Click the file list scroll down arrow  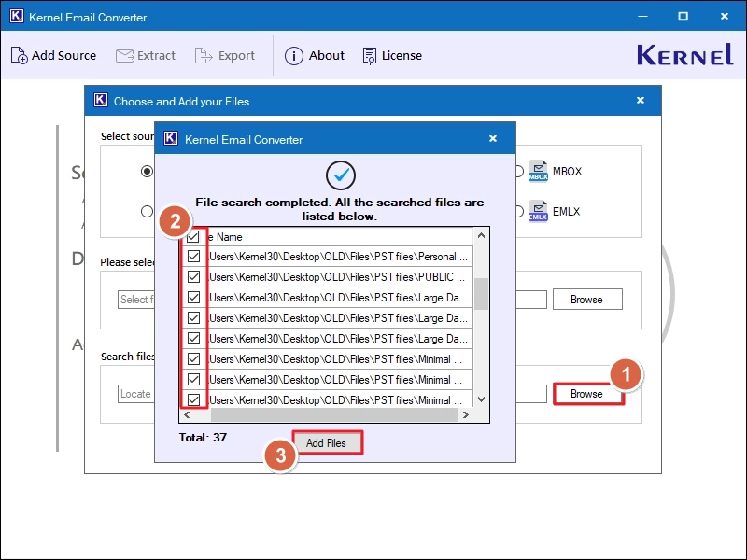pos(481,399)
